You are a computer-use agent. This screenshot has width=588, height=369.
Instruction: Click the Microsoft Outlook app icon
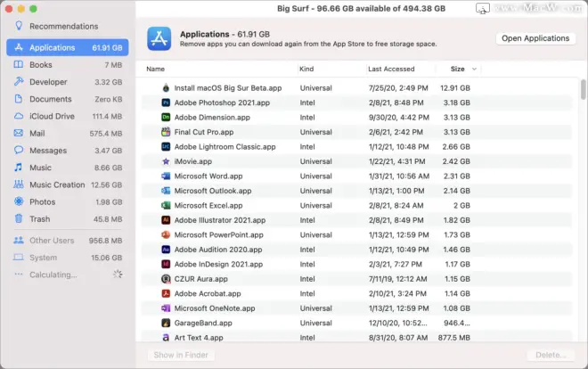click(166, 191)
